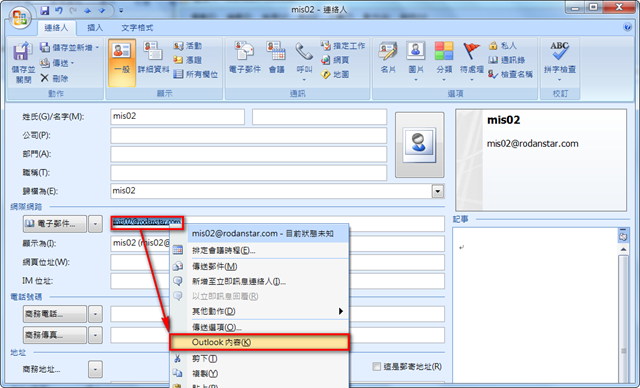Click Web Page (網頁) ribbon button
Screen dimensions: 640x388
[335, 60]
